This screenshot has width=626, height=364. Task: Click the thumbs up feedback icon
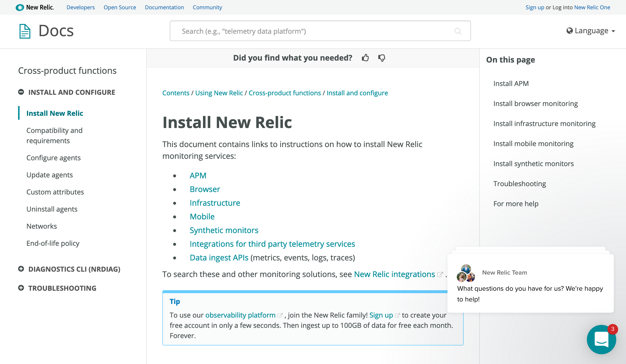tap(365, 58)
